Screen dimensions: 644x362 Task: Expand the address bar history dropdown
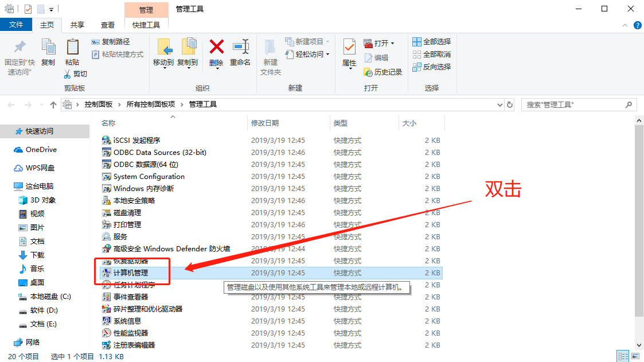(499, 105)
